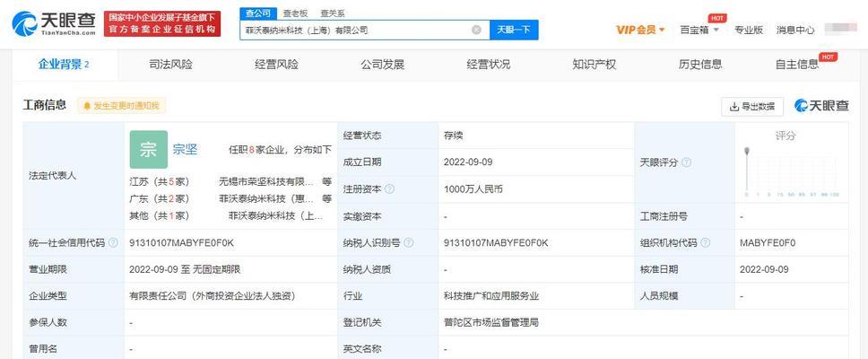Click help icon next to 组织机构代码
The height and width of the screenshot is (359, 868).
(705, 242)
